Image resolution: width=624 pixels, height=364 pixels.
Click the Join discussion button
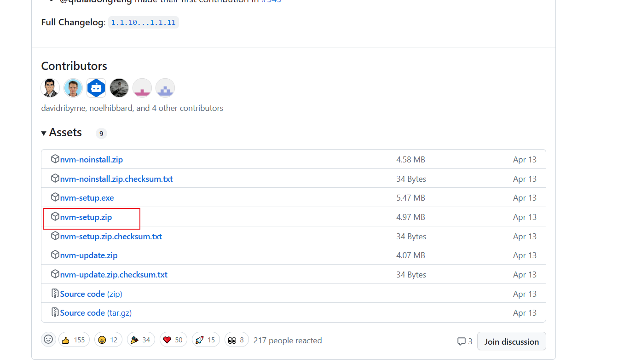(x=512, y=341)
